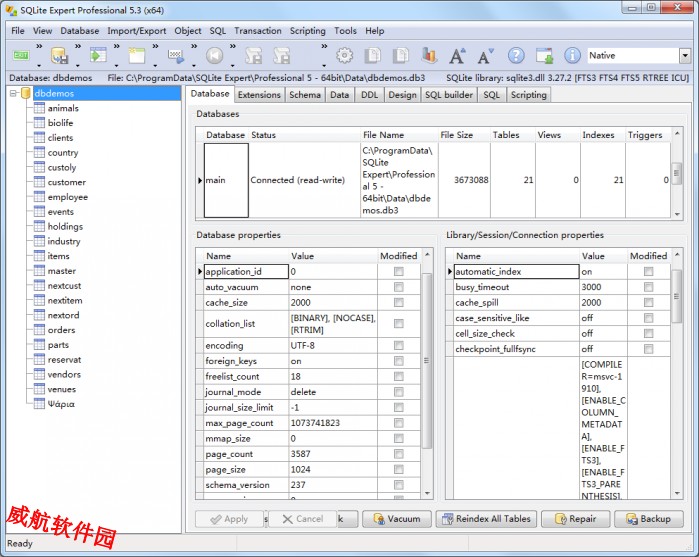This screenshot has width=699, height=557.
Task: Switch to the DDL tab
Action: tap(369, 95)
